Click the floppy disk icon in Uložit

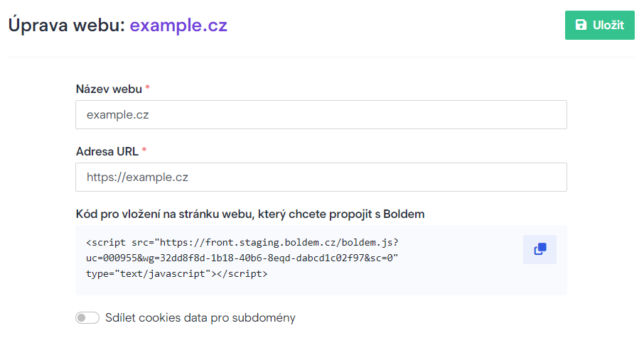(x=581, y=25)
